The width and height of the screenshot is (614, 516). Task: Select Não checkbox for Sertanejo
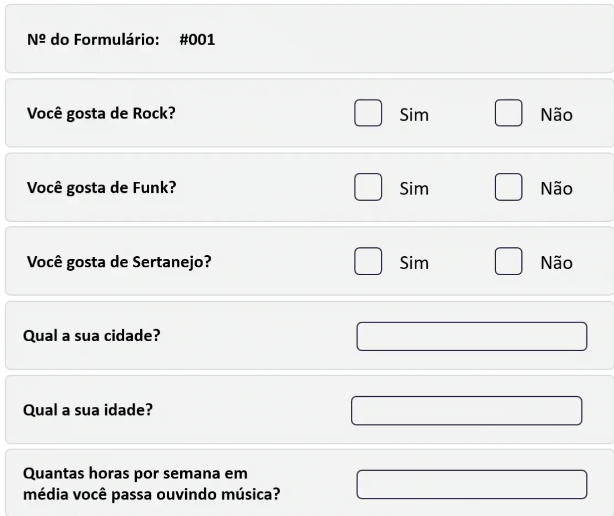click(510, 262)
